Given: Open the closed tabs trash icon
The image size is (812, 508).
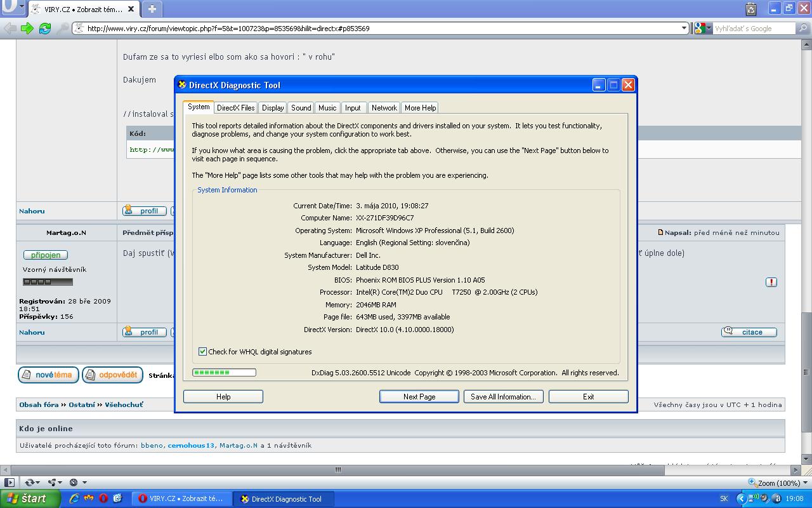Looking at the screenshot, I should click(751, 9).
